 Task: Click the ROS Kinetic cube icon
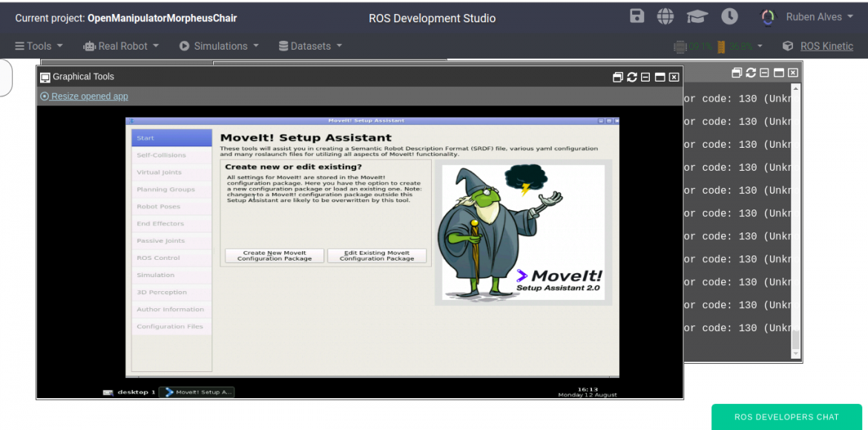pyautogui.click(x=788, y=46)
